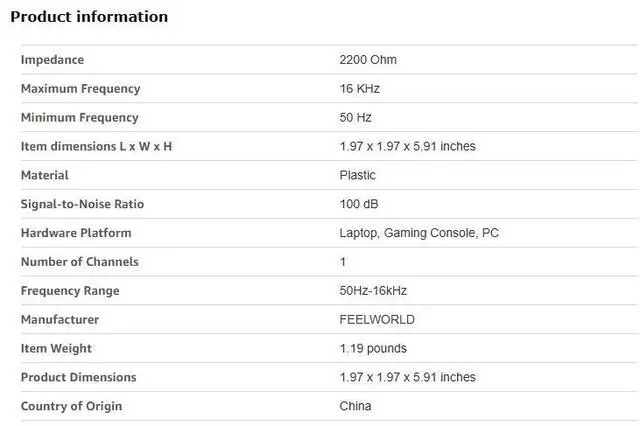
Task: Click the 16 KHz value
Action: (x=360, y=89)
